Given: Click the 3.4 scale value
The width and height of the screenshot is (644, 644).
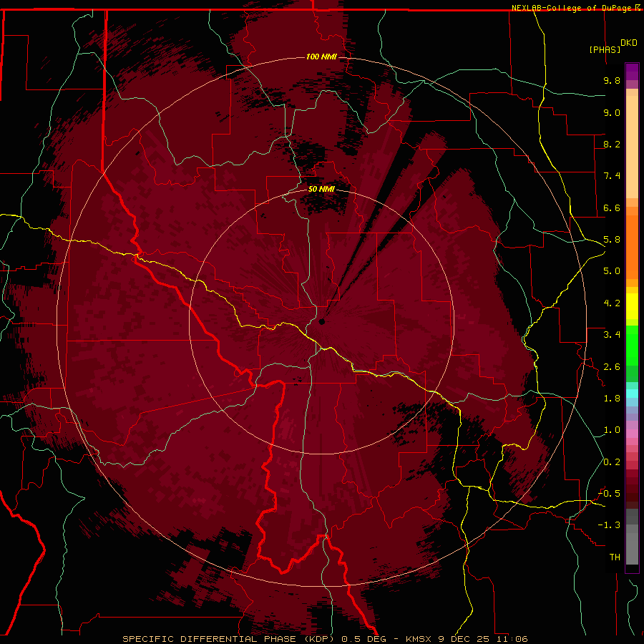Looking at the screenshot, I should point(612,335).
